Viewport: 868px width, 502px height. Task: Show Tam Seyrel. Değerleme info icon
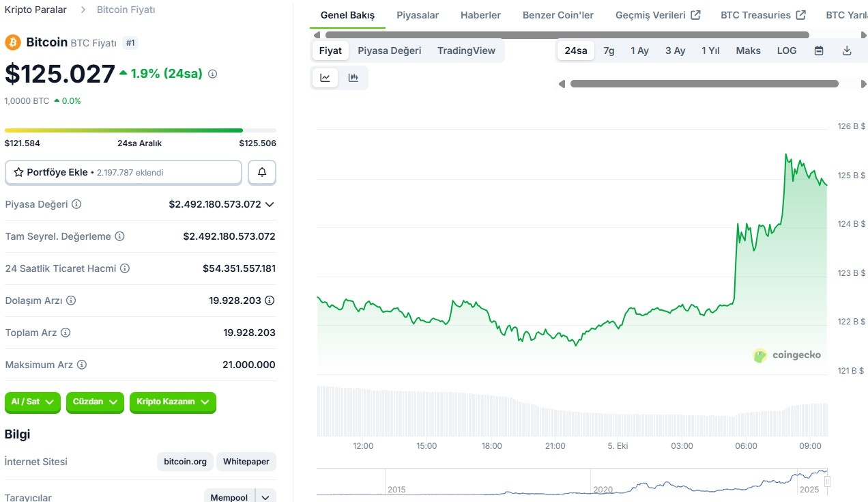[x=119, y=236]
